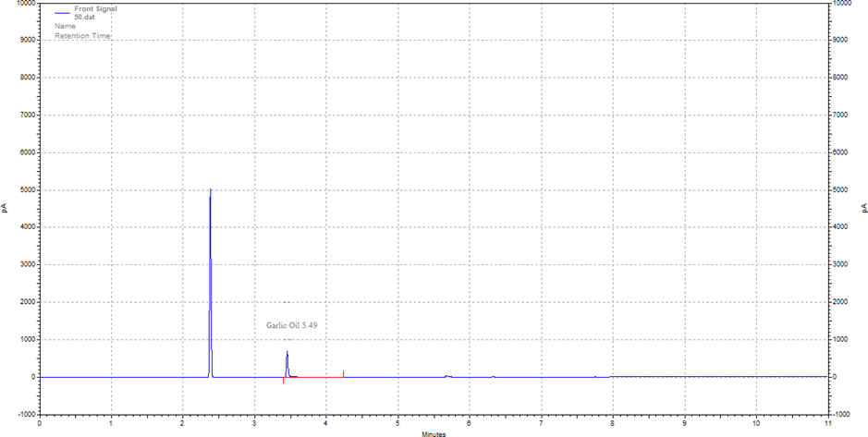
Task: Click the -1000 label on left y-axis
Action: pos(25,414)
